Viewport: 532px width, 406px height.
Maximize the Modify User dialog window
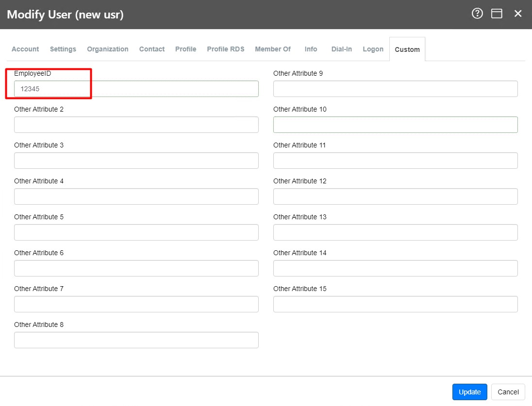click(x=497, y=14)
